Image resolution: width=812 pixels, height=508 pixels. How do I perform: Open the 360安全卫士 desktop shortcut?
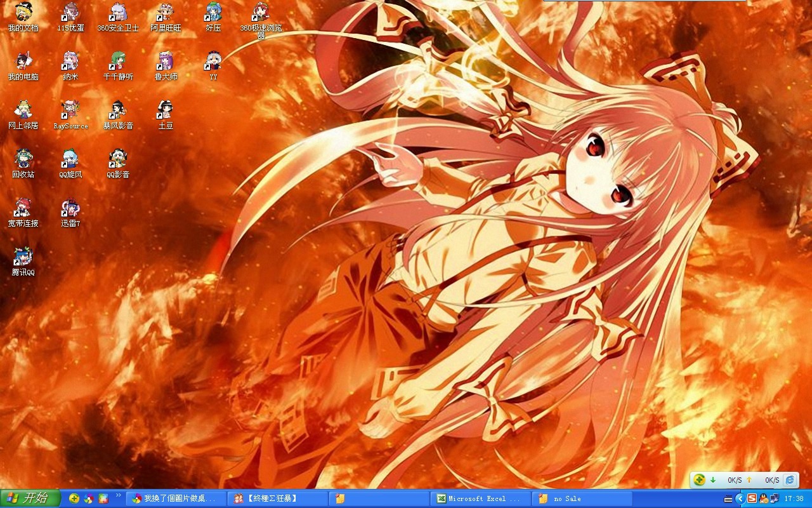point(118,13)
